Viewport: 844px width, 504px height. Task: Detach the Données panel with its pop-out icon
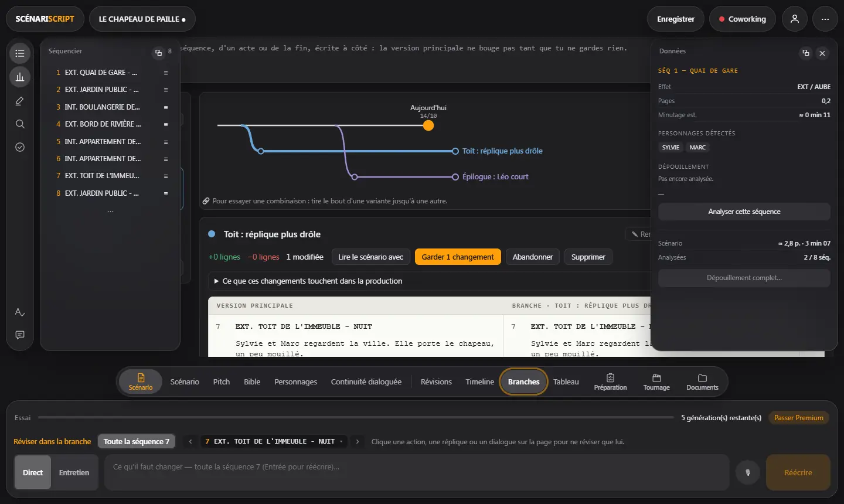pyautogui.click(x=806, y=53)
